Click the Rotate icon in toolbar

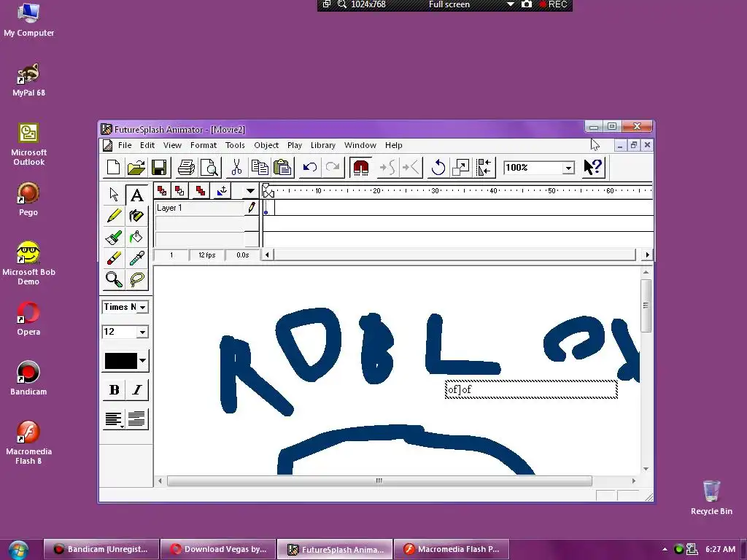point(438,168)
